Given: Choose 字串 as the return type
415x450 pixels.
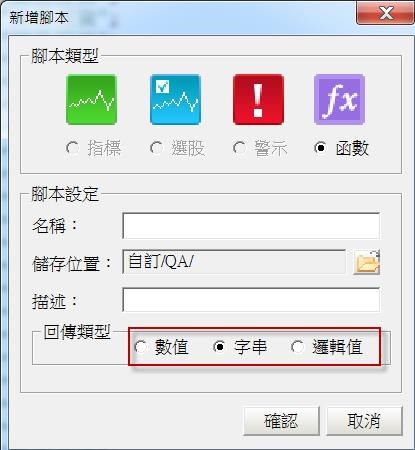Looking at the screenshot, I should (220, 347).
